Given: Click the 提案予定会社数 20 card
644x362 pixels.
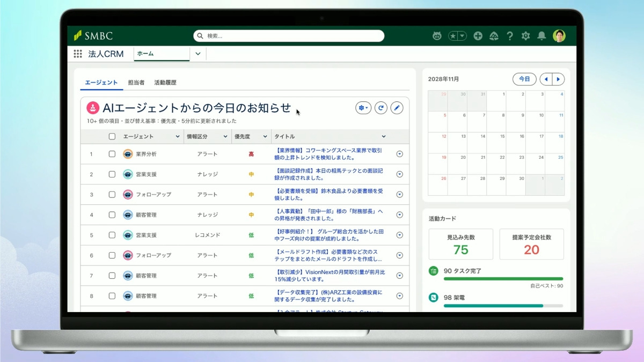Looking at the screenshot, I should [531, 244].
